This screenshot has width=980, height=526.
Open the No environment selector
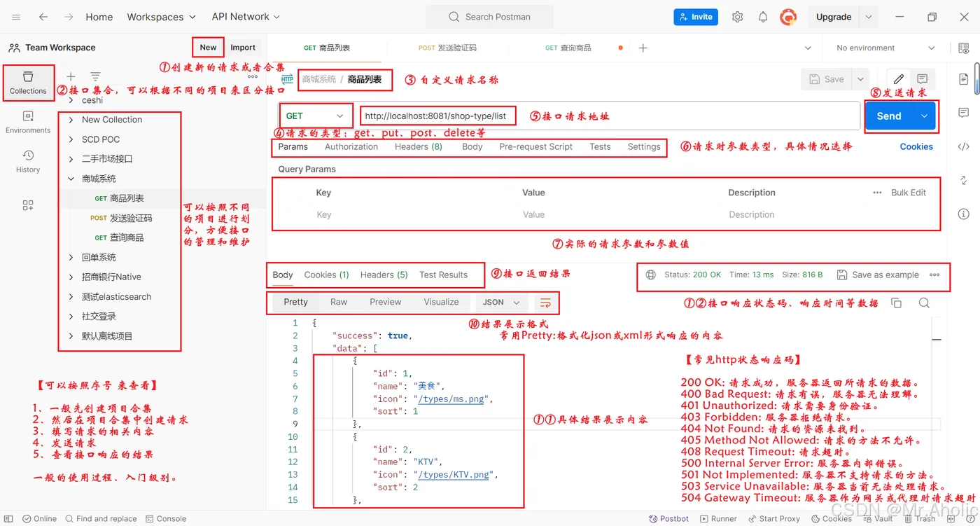tap(885, 48)
